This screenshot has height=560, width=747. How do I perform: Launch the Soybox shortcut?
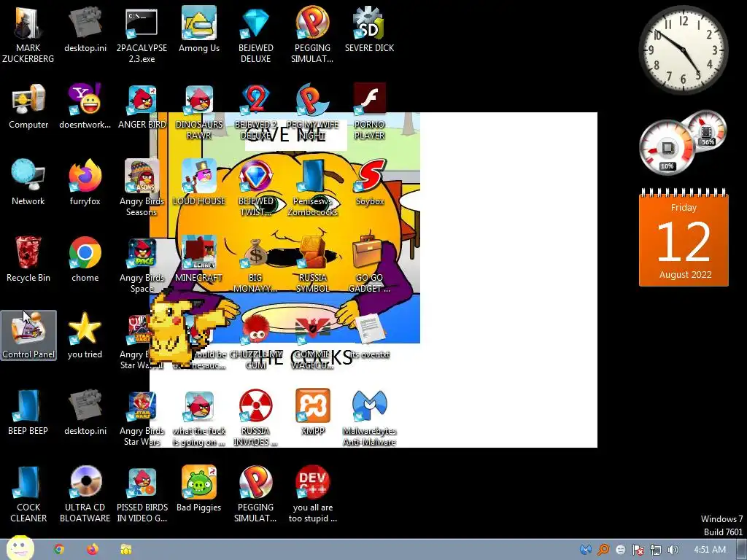[x=370, y=183]
